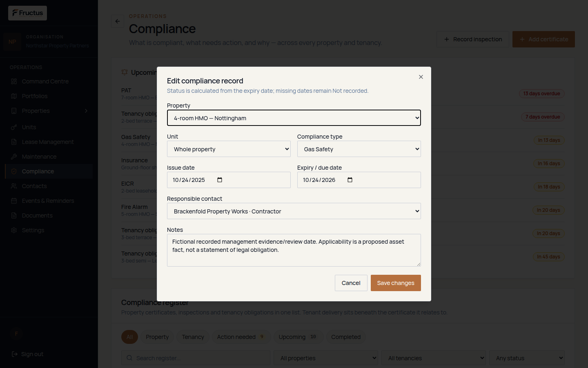
Task: Click the Record inspection button
Action: [x=473, y=39]
